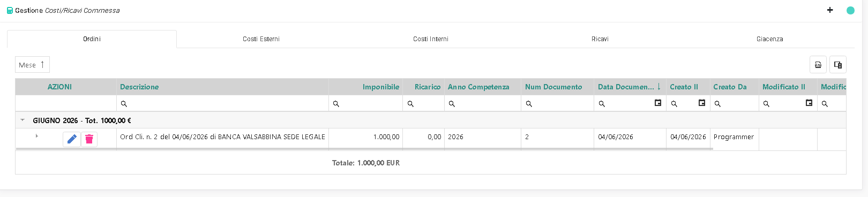Image resolution: width=868 pixels, height=197 pixels.
Task: Switch to the Giacenza tab
Action: coord(769,39)
